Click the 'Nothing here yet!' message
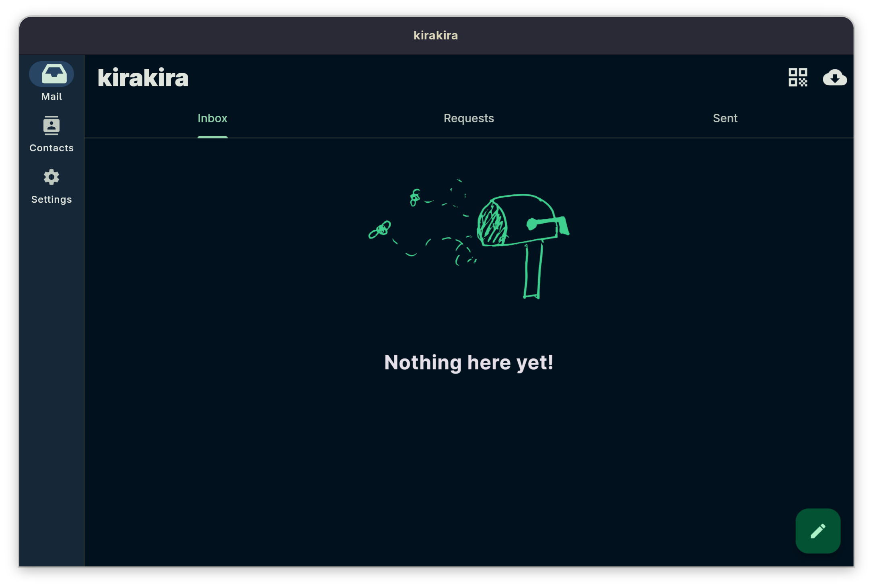The height and width of the screenshot is (588, 873). (469, 363)
